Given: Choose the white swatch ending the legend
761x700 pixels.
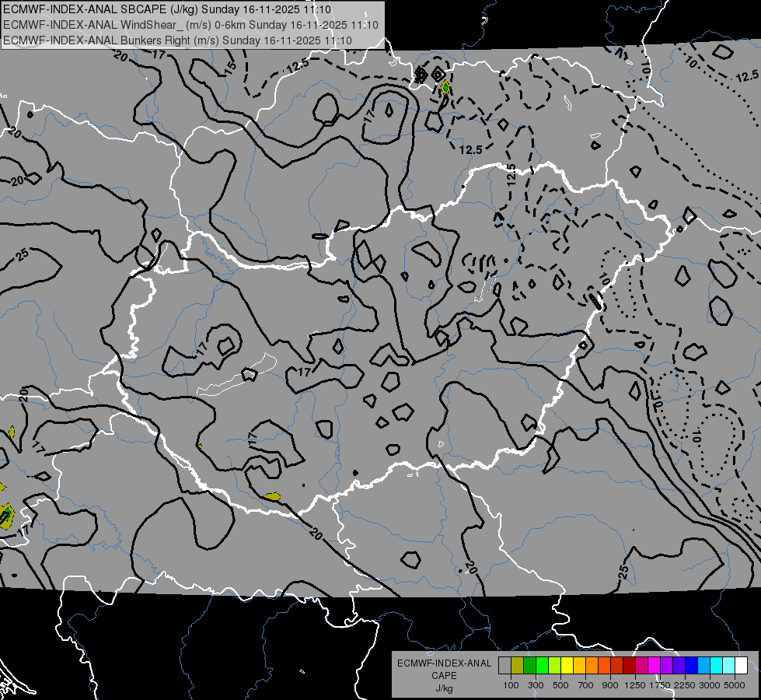Looking at the screenshot, I should point(741,666).
